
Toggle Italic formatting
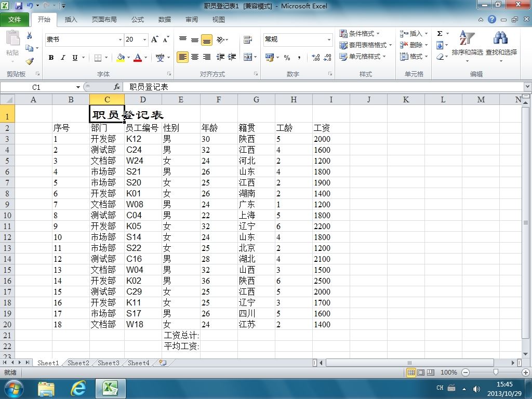pyautogui.click(x=63, y=58)
